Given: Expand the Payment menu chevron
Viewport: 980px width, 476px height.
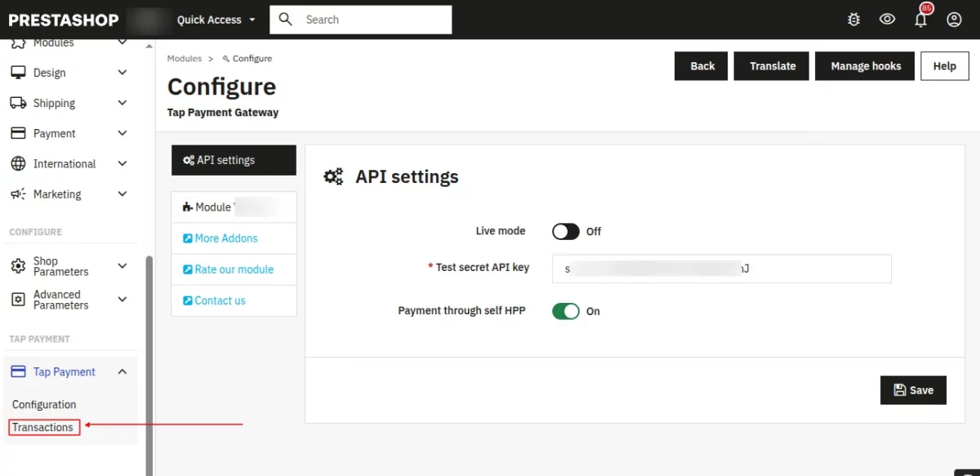Looking at the screenshot, I should (122, 133).
